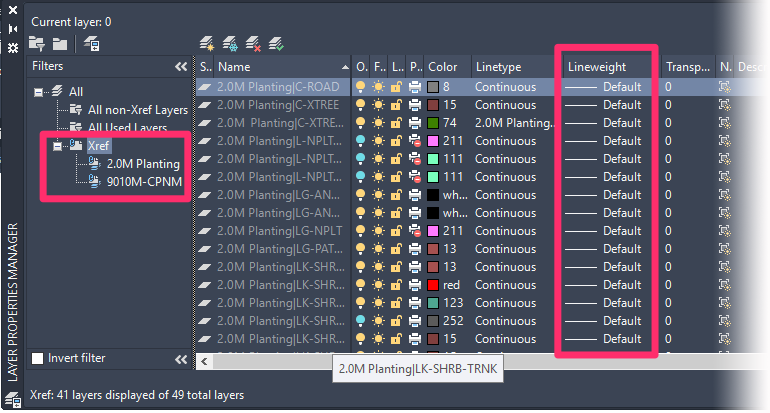Toggle on/off bulb for color 74 layer

click(x=360, y=123)
